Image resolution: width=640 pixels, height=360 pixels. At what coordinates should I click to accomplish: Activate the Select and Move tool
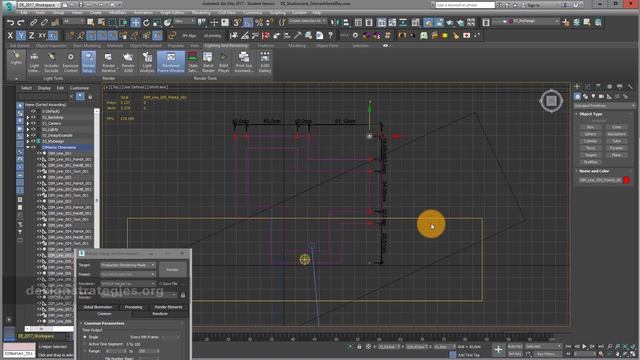coord(136,22)
